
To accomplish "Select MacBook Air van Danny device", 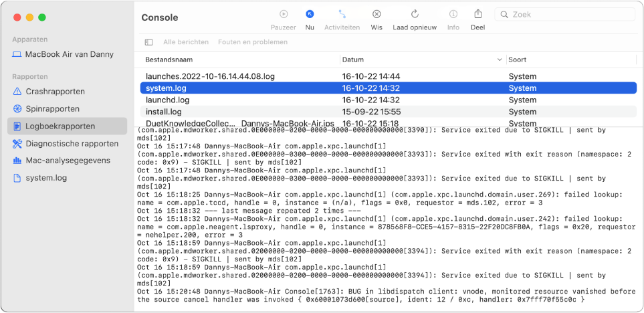I will (x=63, y=54).
